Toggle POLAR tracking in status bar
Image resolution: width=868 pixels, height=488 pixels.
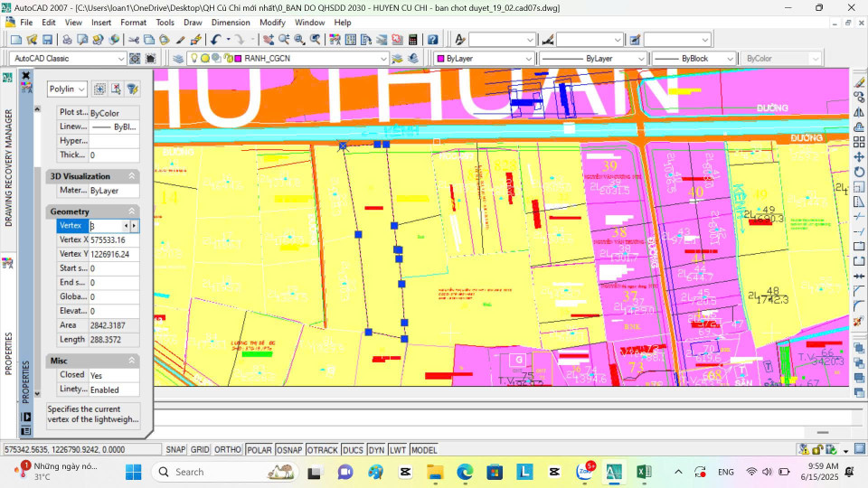(259, 450)
